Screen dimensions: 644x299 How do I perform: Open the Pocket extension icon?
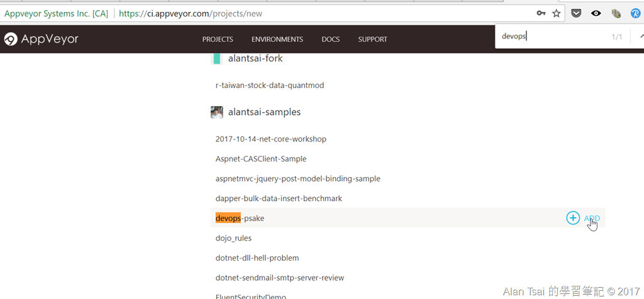point(577,14)
